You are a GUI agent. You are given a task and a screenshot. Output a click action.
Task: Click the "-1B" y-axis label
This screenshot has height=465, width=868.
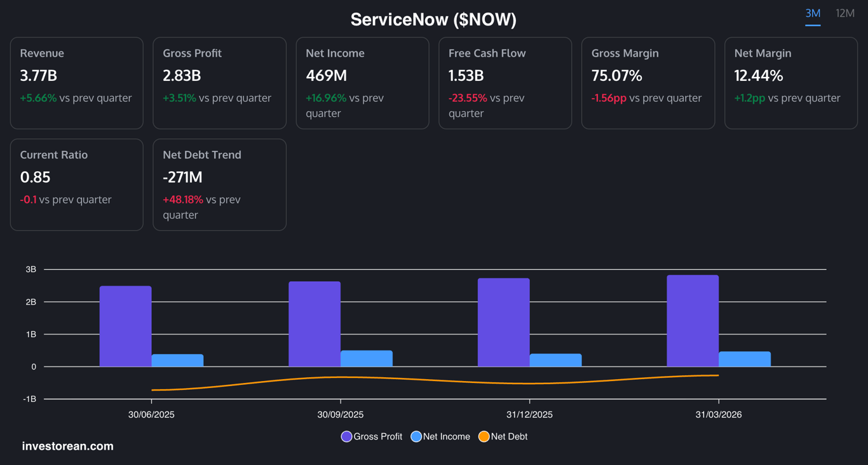pyautogui.click(x=30, y=399)
